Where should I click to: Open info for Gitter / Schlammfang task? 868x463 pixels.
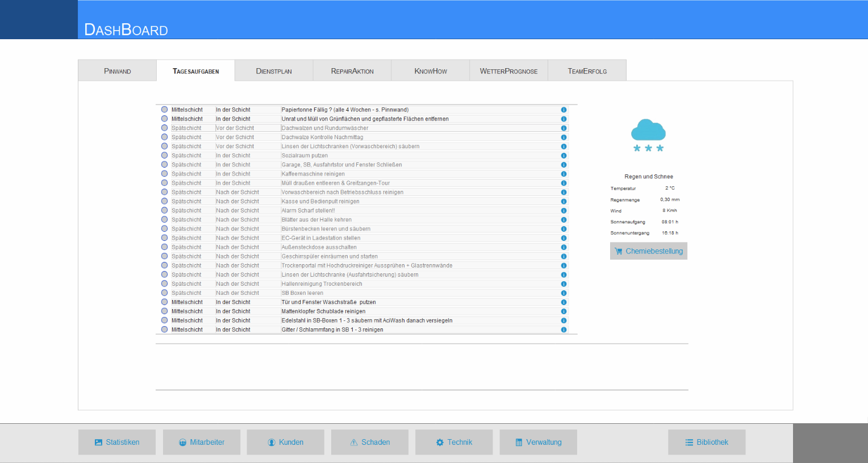click(x=564, y=329)
